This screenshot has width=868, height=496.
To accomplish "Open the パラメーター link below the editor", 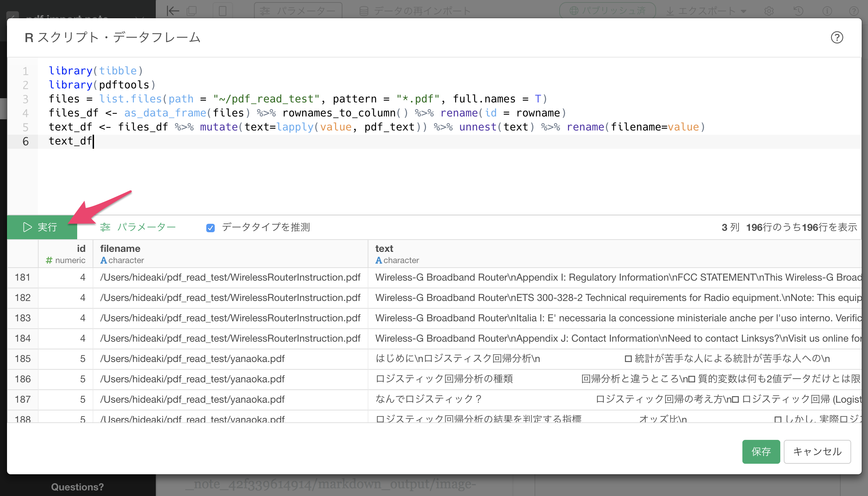I will coord(138,227).
